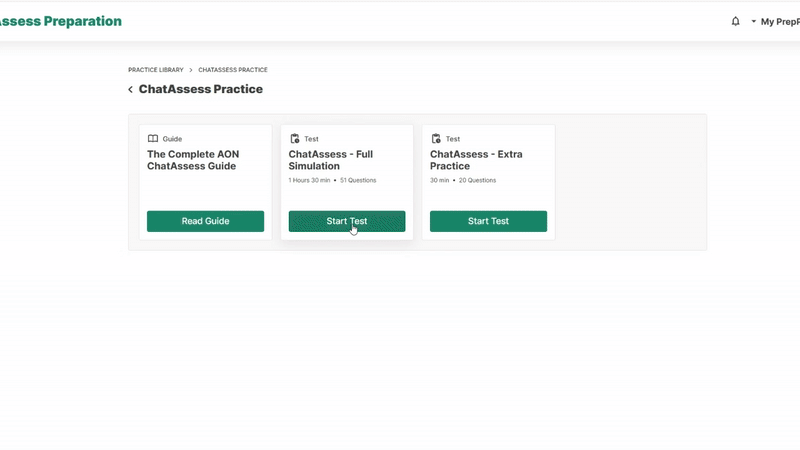Click the ChatAssess Practice page heading

pos(201,89)
